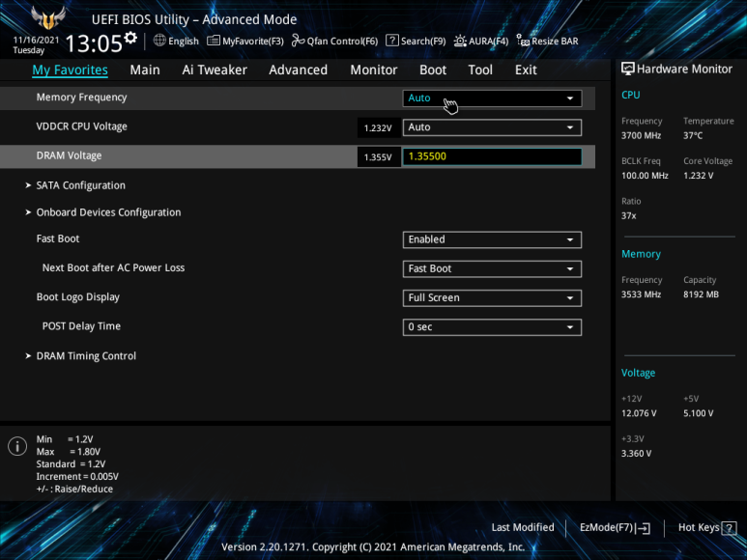Screen dimensions: 747x560
Task: Click the 13:05 clock display
Action: 94,43
